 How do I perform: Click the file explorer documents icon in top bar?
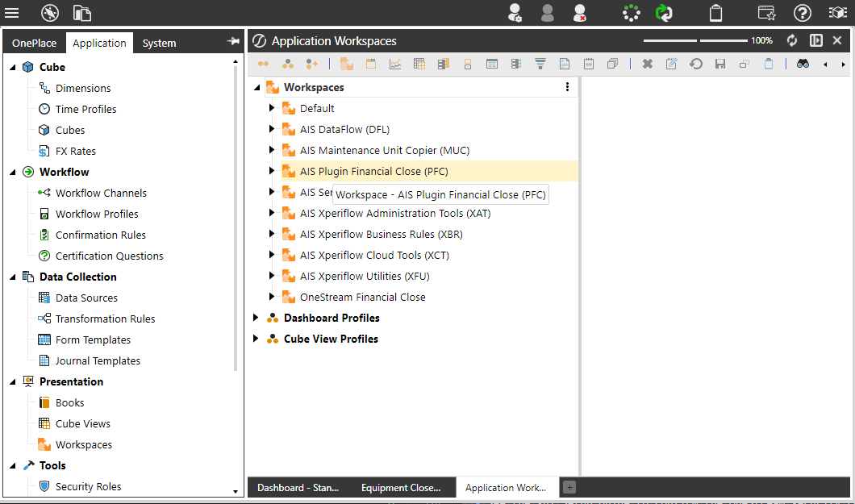[x=81, y=13]
